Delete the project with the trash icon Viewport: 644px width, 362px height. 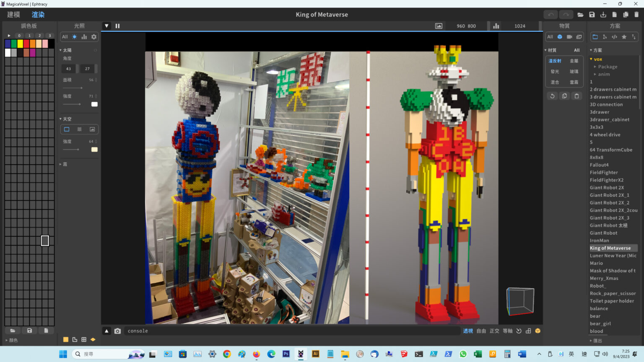click(x=636, y=15)
